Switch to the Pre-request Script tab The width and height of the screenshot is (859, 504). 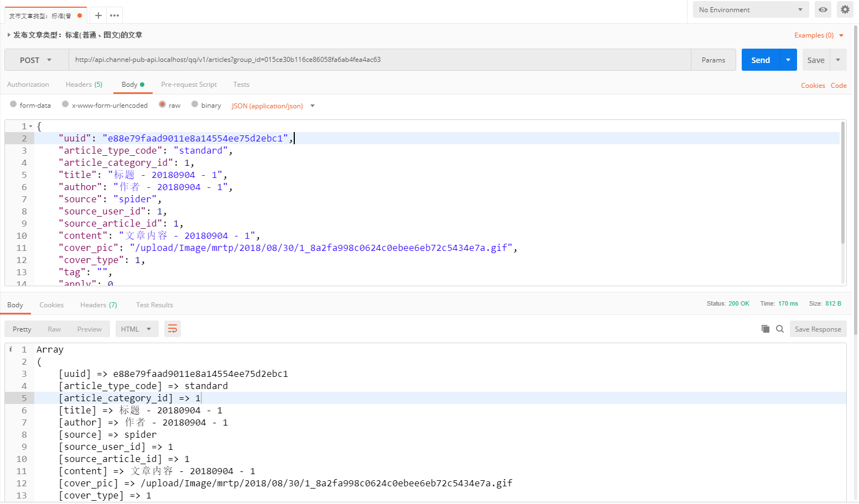click(x=189, y=85)
